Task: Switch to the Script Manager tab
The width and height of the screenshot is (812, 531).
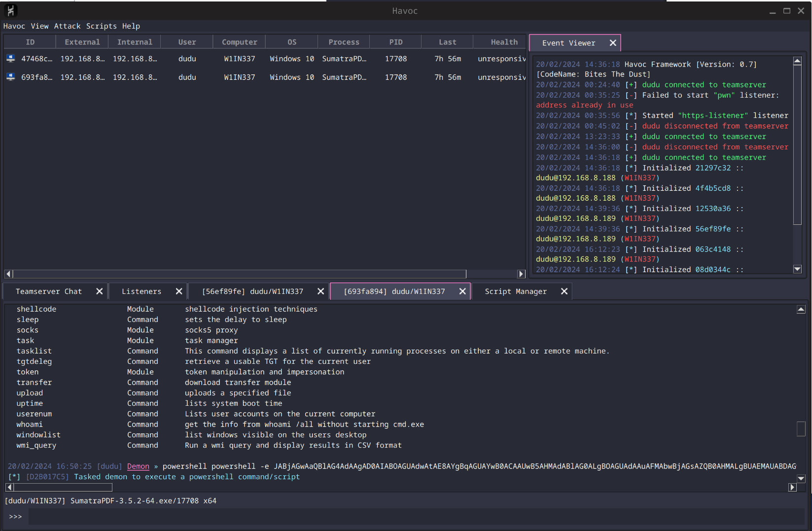Action: pyautogui.click(x=516, y=291)
